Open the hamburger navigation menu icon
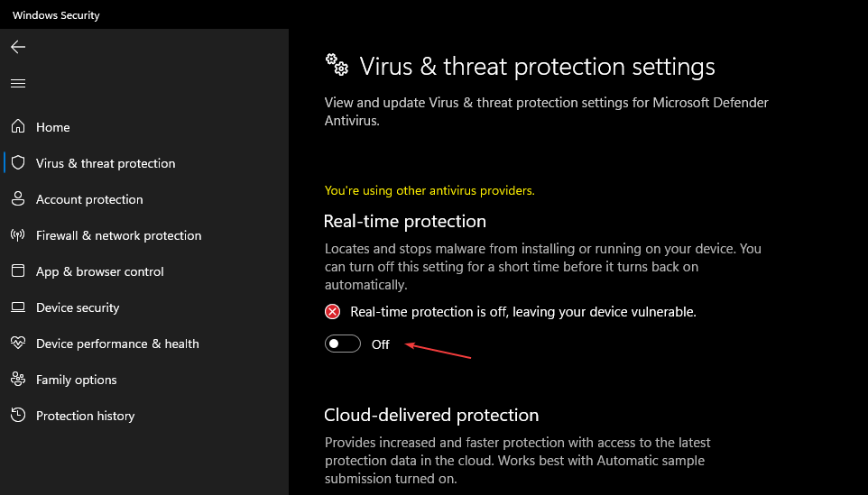The height and width of the screenshot is (495, 868). (18, 84)
